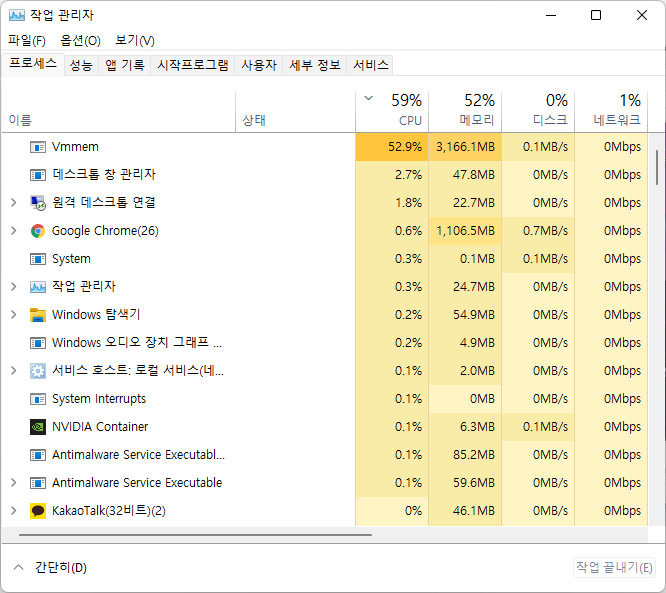Click the Windows 오디오 장치 그래프 icon
This screenshot has height=593, width=666.
pos(38,343)
